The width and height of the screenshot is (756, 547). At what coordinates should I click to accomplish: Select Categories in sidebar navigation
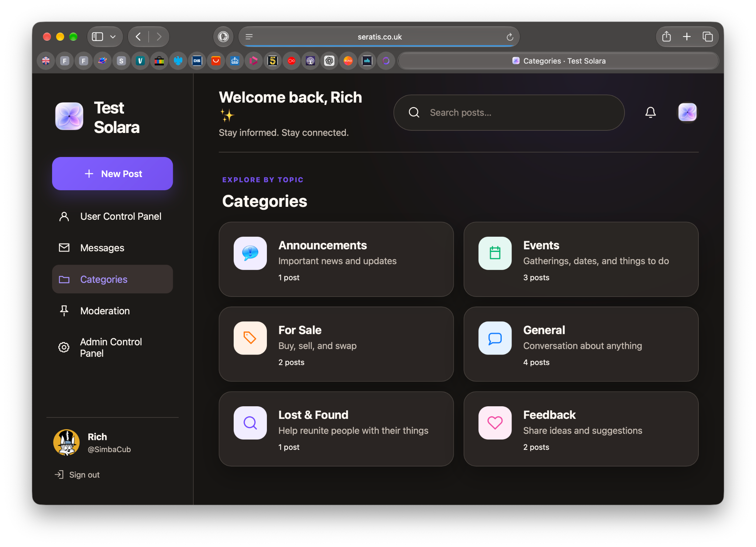click(x=113, y=279)
